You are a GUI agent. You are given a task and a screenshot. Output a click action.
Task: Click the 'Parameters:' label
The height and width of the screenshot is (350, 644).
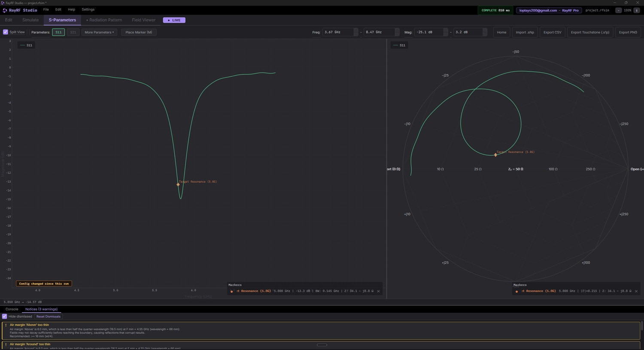point(41,32)
